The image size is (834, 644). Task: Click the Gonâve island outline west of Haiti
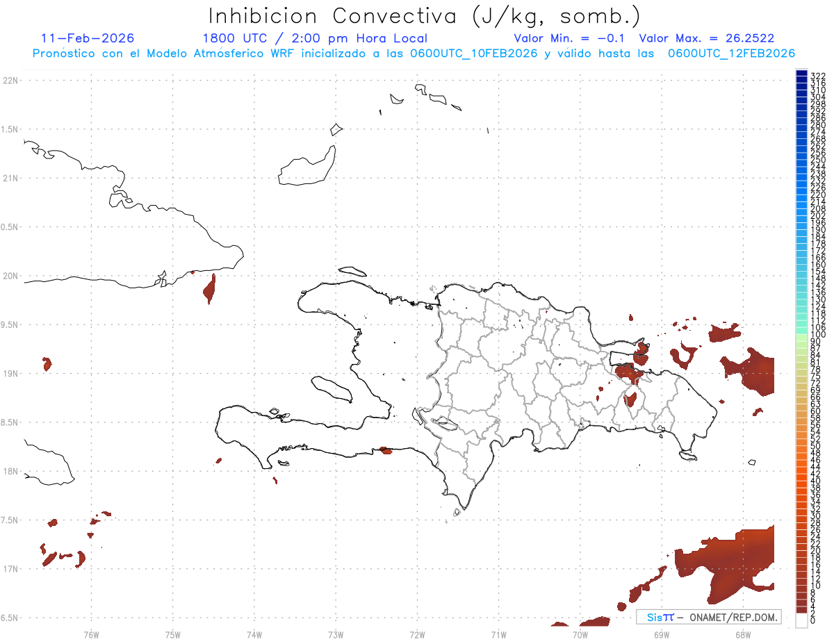coord(331,389)
